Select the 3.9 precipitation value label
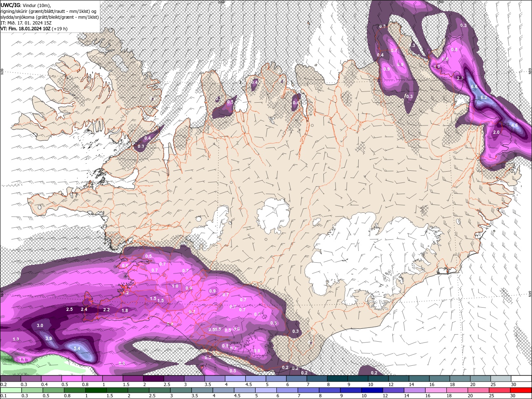Viewport: 532px width, 399px height. click(x=49, y=339)
